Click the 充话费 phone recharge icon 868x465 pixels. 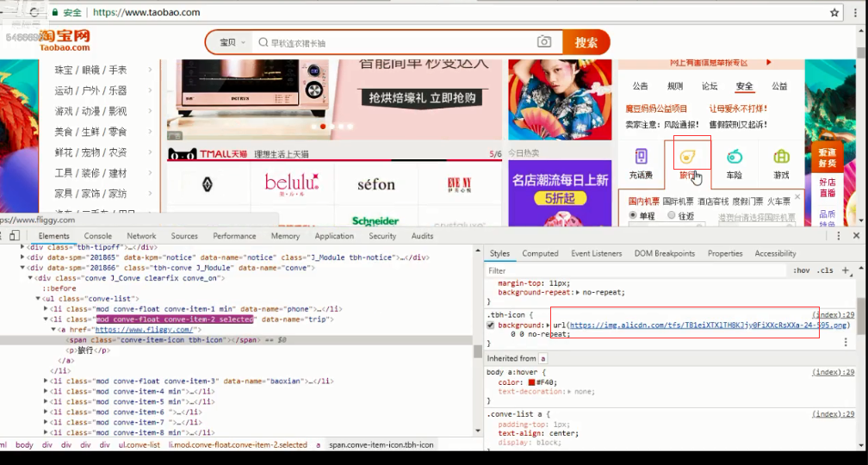pos(641,157)
